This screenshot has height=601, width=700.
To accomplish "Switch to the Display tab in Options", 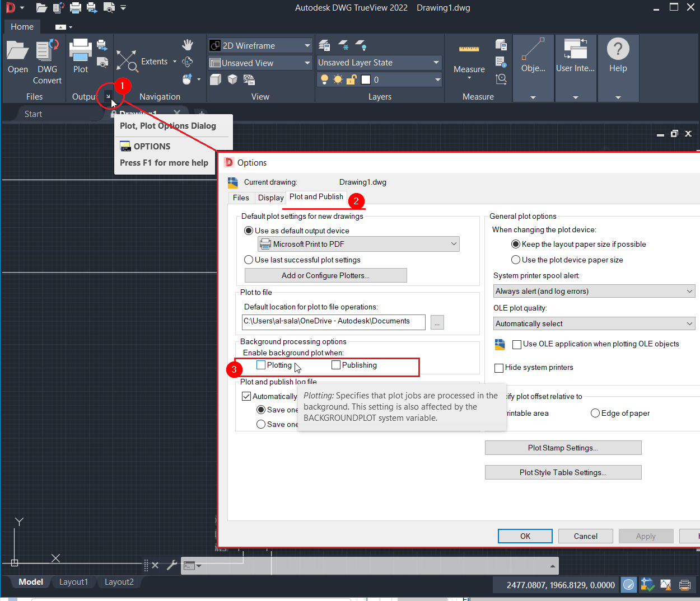I will 270,198.
